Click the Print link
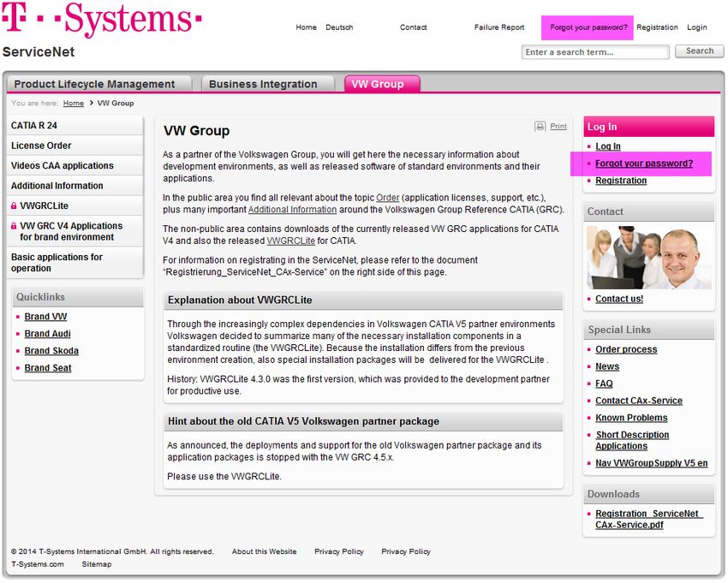The height and width of the screenshot is (583, 728). point(558,126)
